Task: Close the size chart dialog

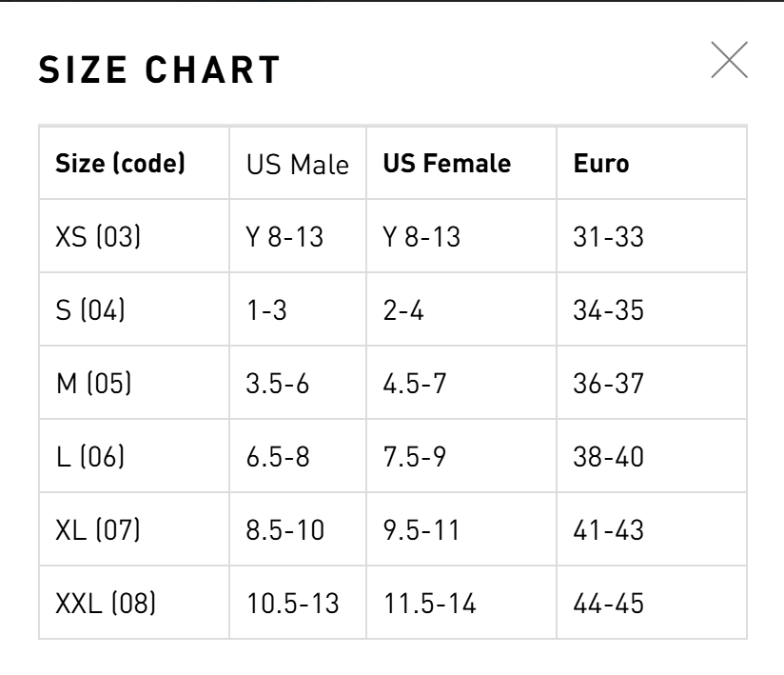Action: (729, 60)
